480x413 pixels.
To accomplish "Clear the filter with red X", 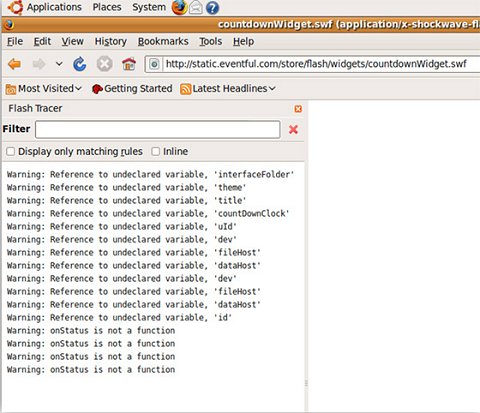I will point(293,129).
